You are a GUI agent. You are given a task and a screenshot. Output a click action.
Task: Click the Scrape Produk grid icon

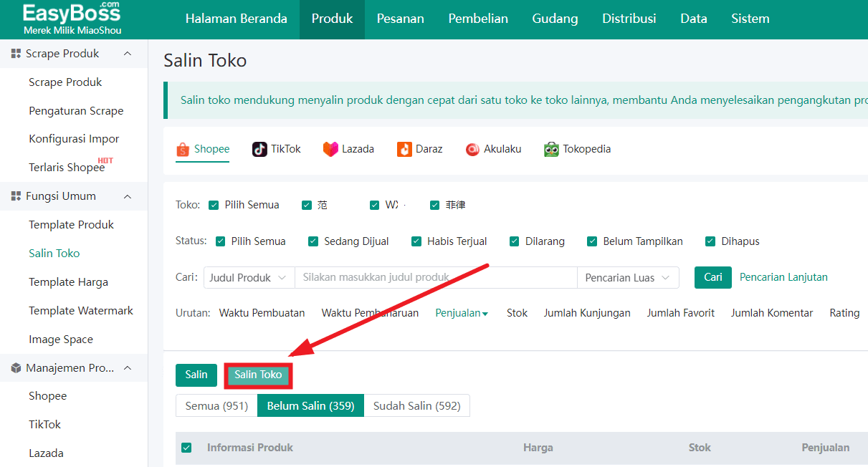pyautogui.click(x=16, y=54)
